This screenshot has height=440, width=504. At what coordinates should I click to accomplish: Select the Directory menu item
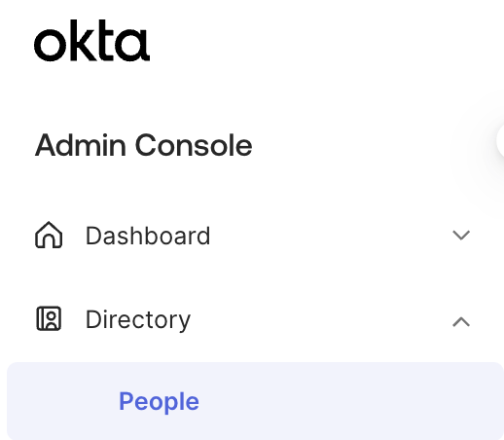click(x=252, y=319)
